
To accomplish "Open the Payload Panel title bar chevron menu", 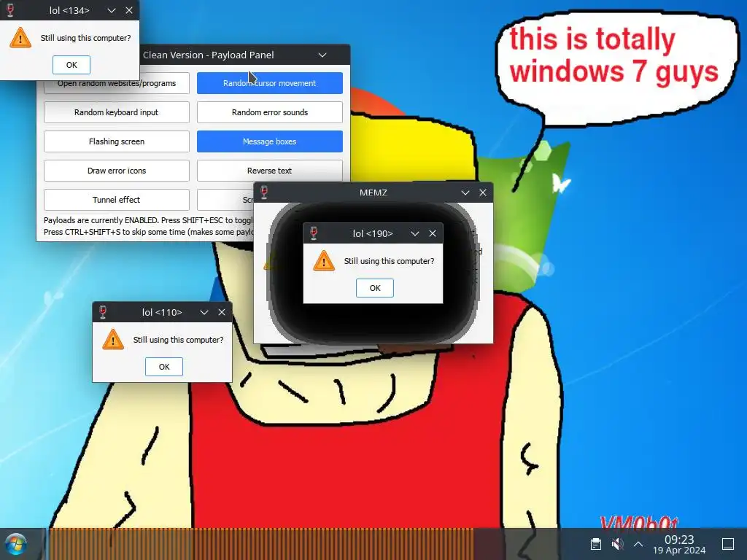I will [322, 55].
